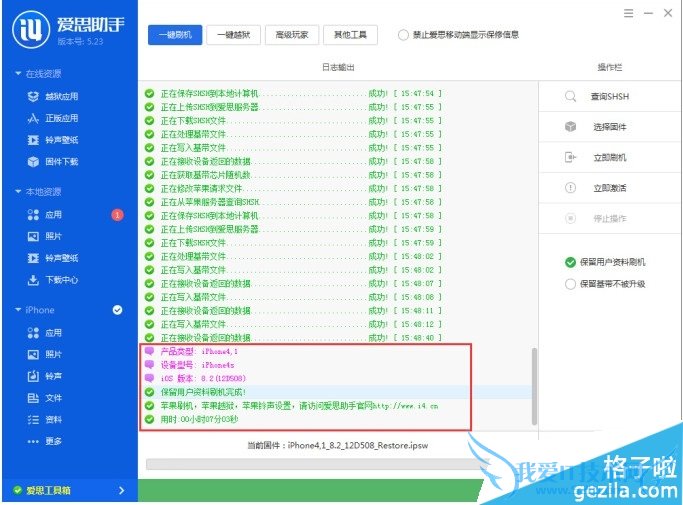Open the hamburger menu icon

click(628, 13)
